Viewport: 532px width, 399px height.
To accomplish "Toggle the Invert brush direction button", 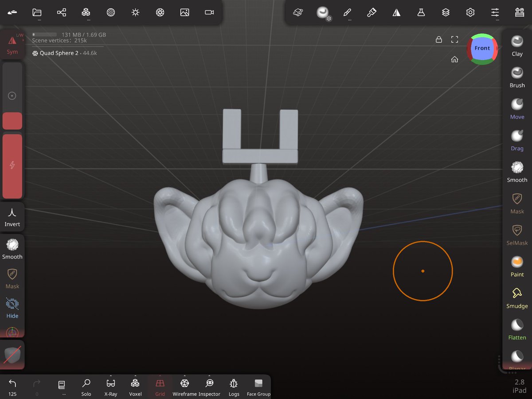I will (x=12, y=216).
